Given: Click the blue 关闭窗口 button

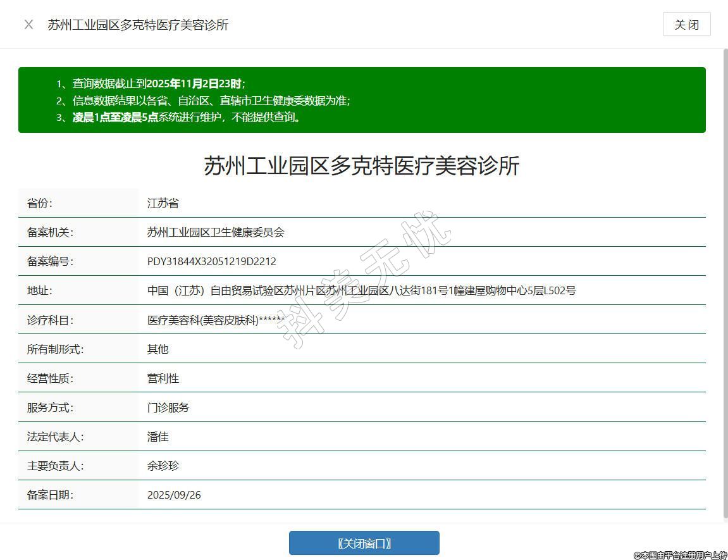Looking at the screenshot, I should tap(364, 543).
